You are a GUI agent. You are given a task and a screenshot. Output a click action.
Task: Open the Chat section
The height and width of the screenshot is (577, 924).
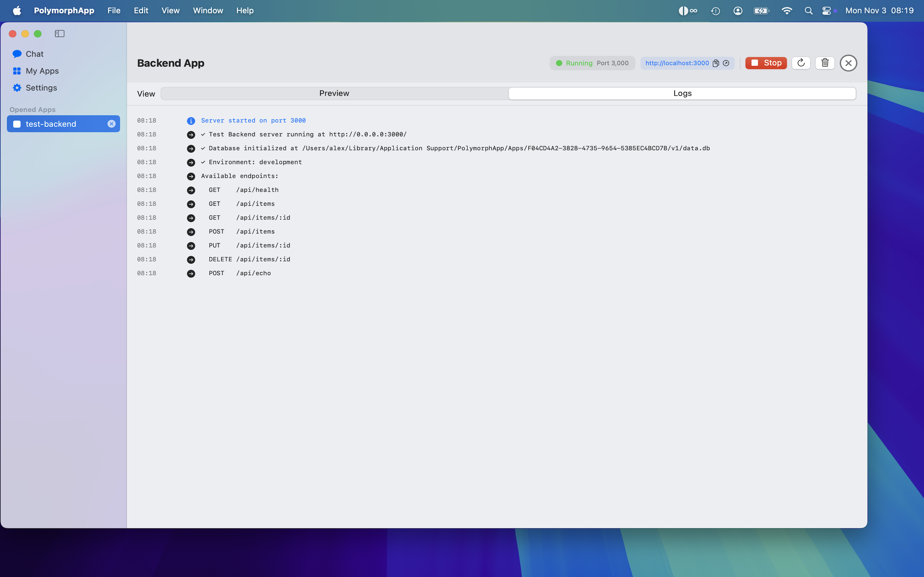pyautogui.click(x=34, y=54)
